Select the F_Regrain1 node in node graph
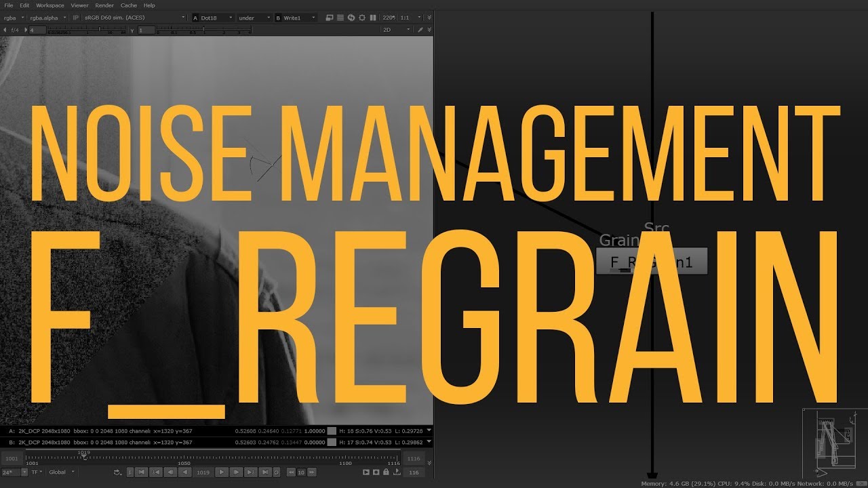868x488 pixels. click(x=652, y=262)
